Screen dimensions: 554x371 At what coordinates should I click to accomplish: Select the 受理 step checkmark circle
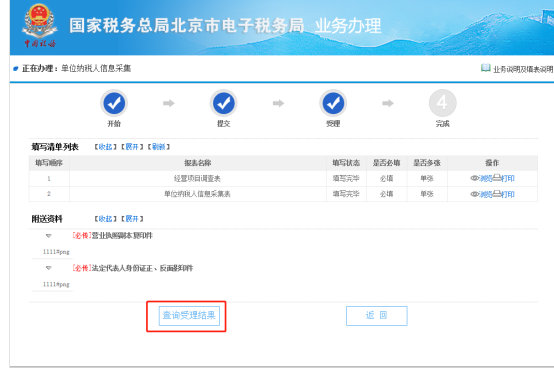pos(333,103)
